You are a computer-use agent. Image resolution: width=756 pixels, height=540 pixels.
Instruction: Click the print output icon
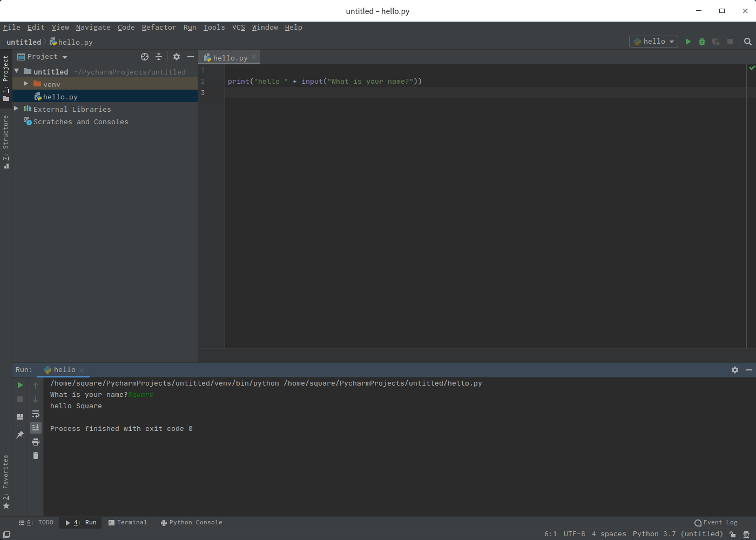pyautogui.click(x=36, y=442)
